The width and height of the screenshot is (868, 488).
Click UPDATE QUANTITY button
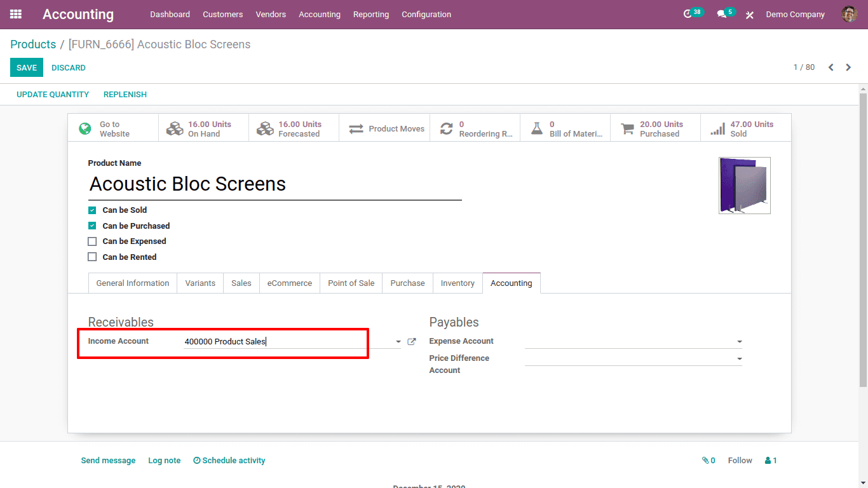53,95
